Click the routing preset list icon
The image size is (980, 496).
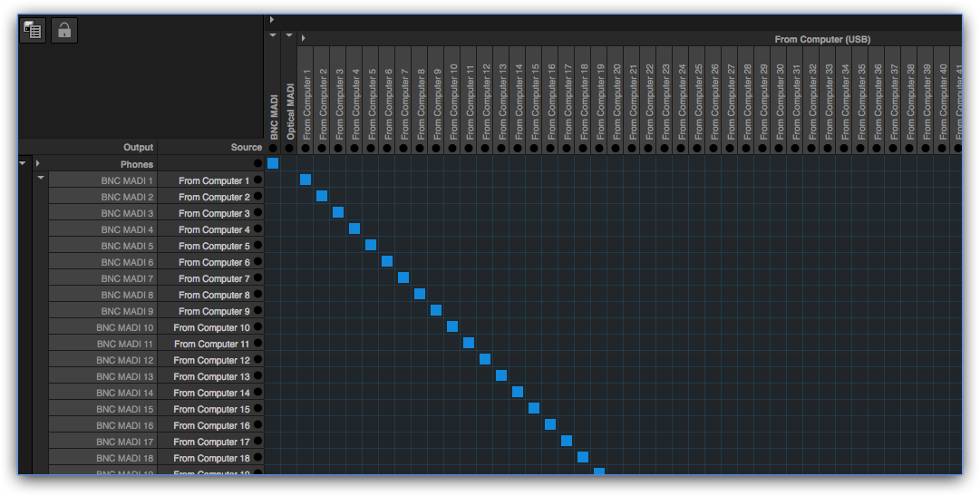click(34, 30)
